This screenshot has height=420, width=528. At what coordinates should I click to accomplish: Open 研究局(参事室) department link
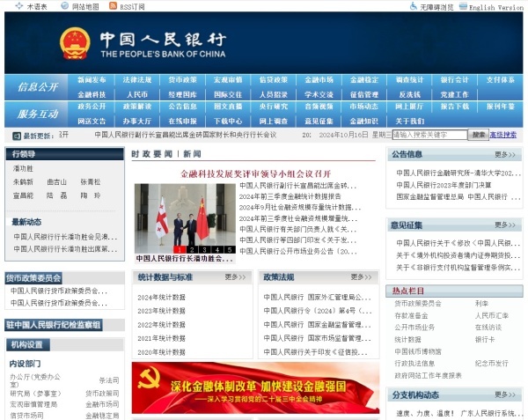35,394
